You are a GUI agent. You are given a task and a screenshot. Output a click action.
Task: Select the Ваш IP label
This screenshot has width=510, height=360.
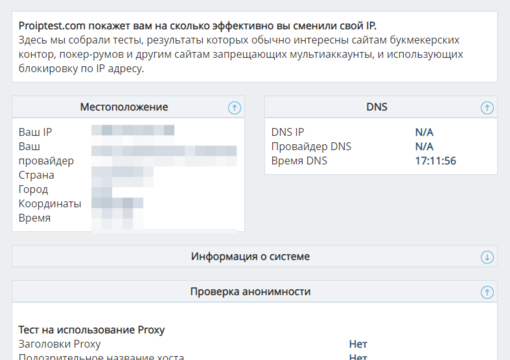[35, 132]
